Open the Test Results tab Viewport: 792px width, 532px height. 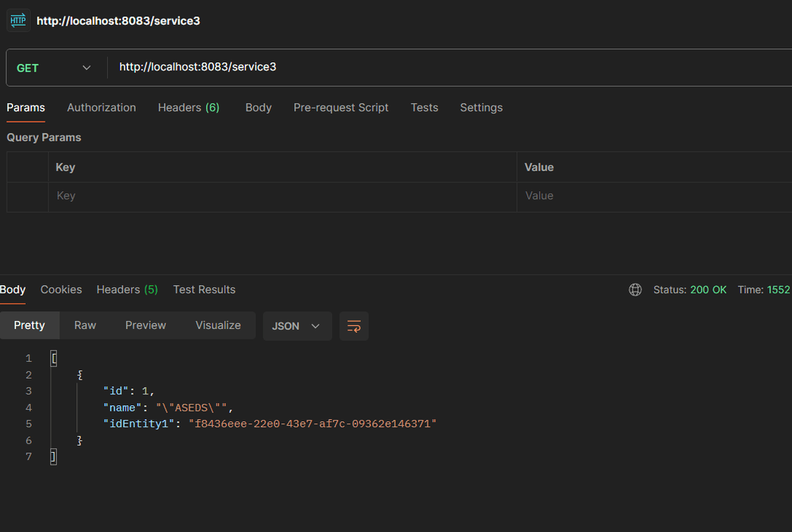coord(204,289)
